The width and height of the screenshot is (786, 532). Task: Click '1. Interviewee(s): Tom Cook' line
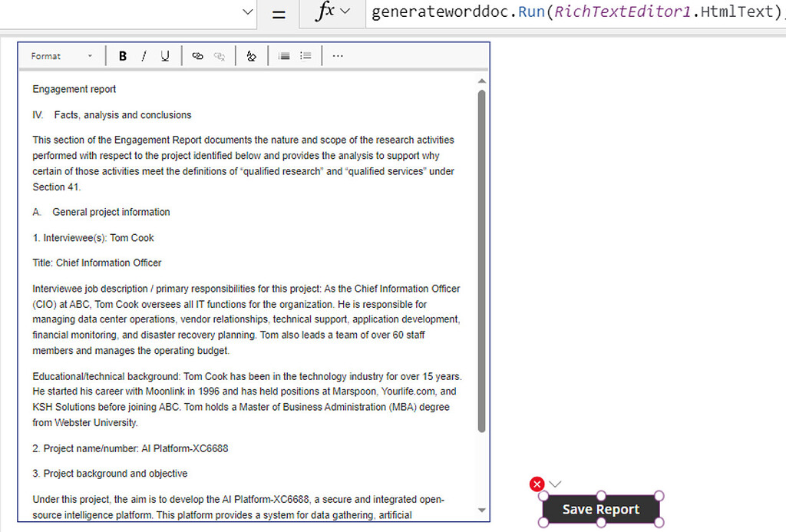pos(93,238)
